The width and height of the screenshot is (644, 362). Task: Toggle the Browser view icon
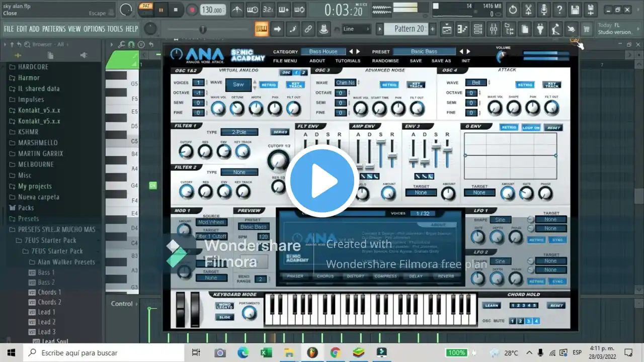click(509, 29)
